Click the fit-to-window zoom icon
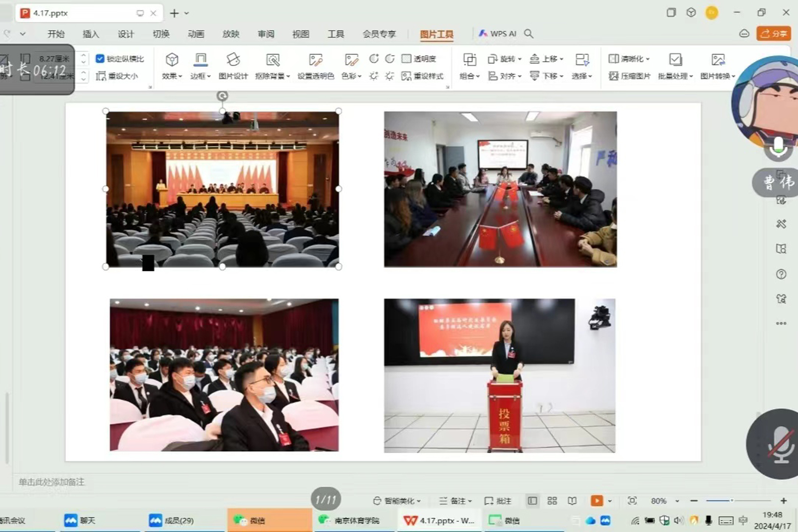The height and width of the screenshot is (532, 798). click(632, 501)
